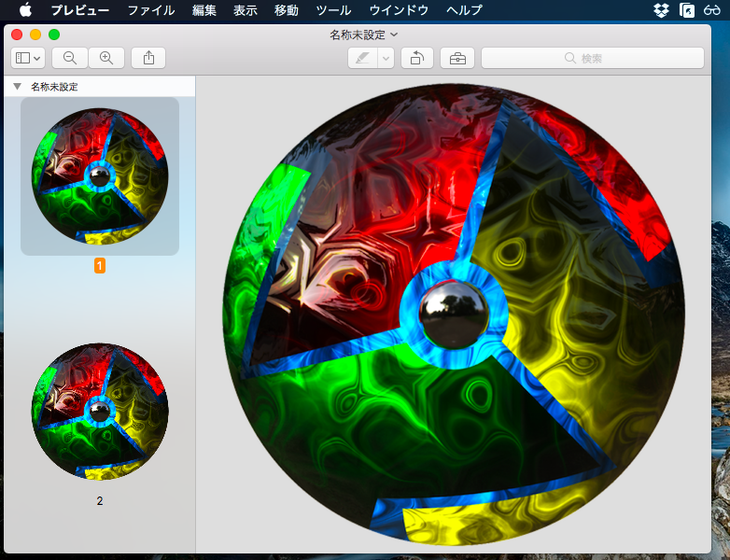Open the Apple menu

25,9
